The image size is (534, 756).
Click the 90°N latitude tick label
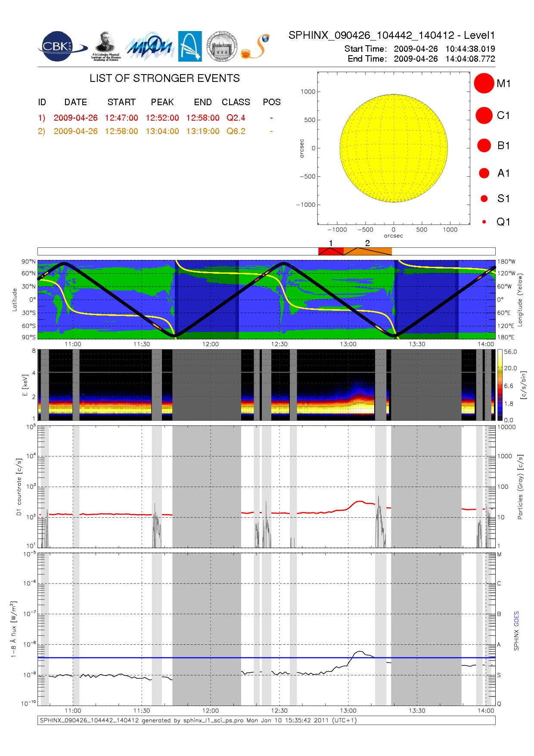[29, 262]
